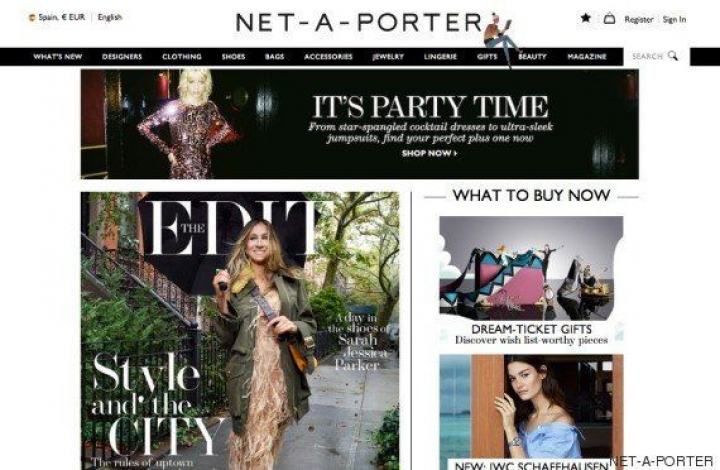Open the Clothing menu

coord(182,56)
